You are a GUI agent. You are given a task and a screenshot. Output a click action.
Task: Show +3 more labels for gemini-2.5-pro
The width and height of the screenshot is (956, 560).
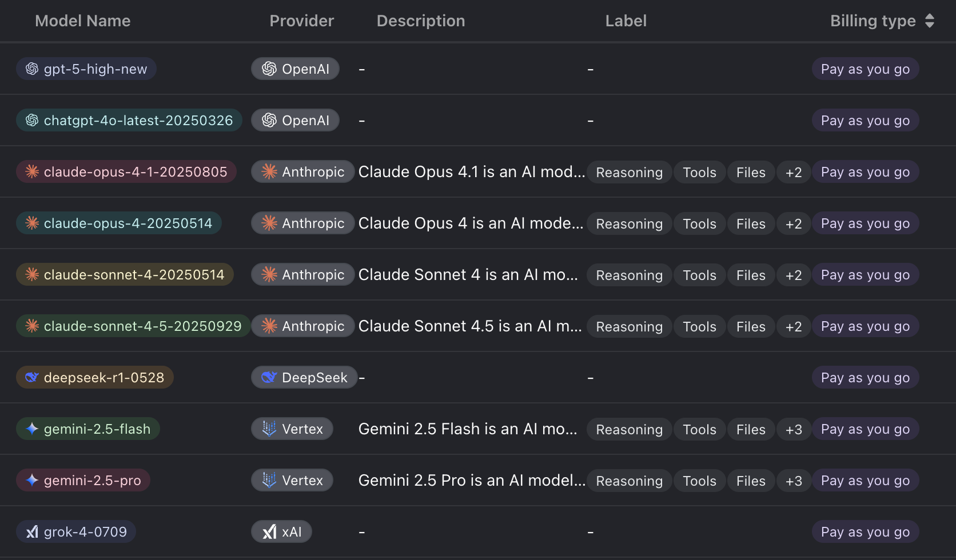tap(793, 481)
